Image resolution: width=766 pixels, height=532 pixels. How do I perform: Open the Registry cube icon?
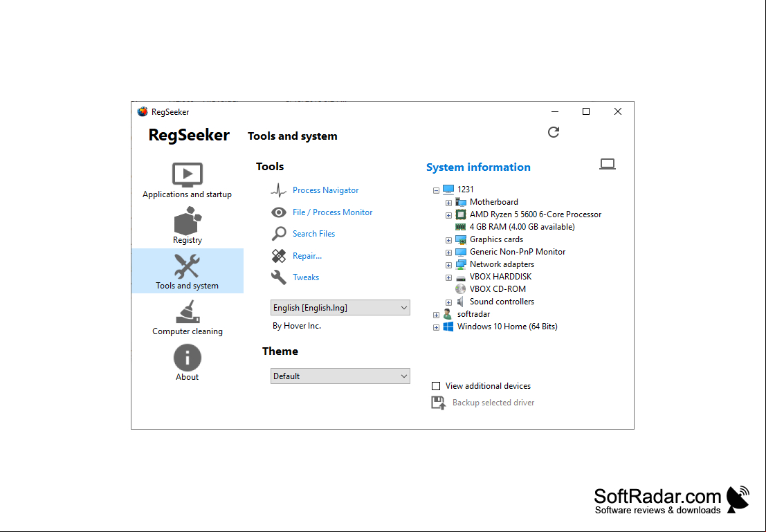coord(188,221)
